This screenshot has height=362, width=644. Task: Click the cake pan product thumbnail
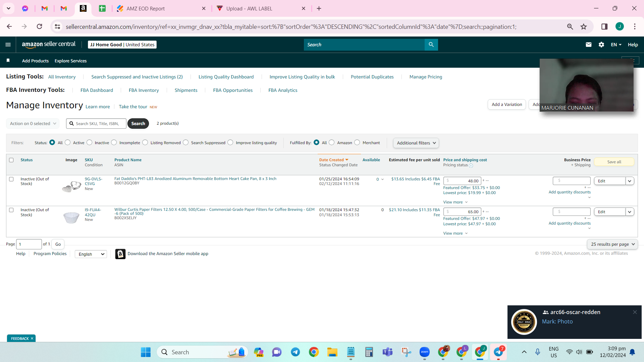[71, 186]
